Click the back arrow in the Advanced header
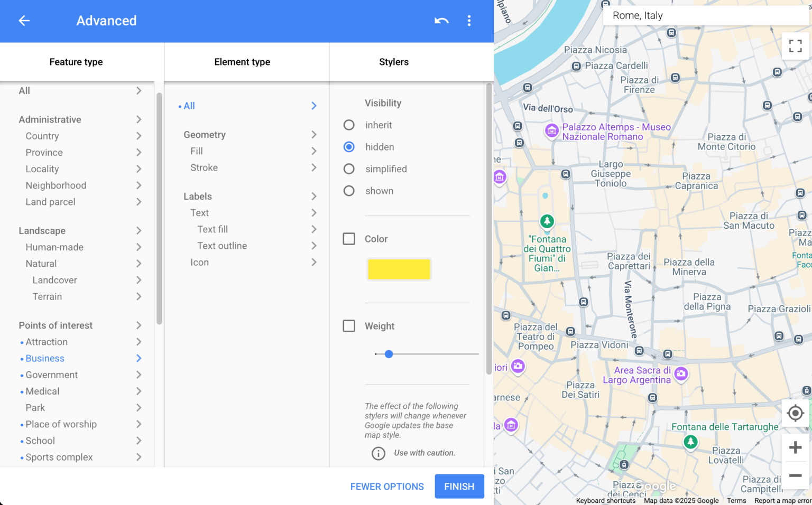The image size is (812, 505). tap(24, 21)
